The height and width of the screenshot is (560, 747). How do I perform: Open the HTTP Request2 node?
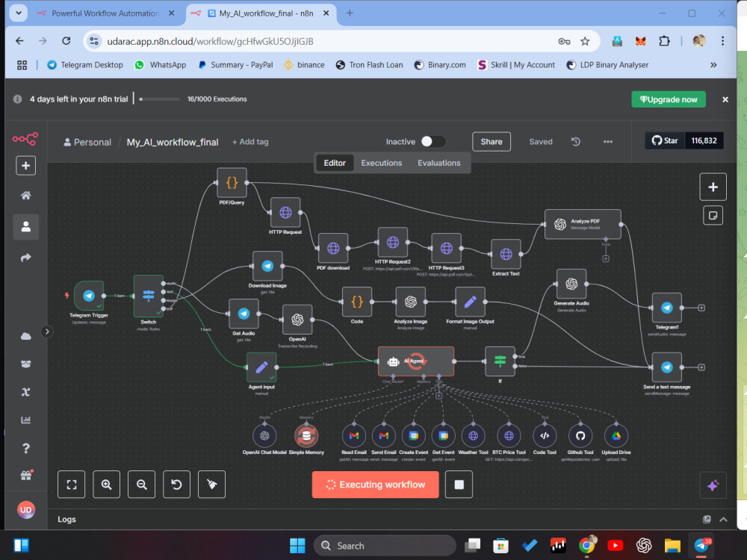coord(393,243)
